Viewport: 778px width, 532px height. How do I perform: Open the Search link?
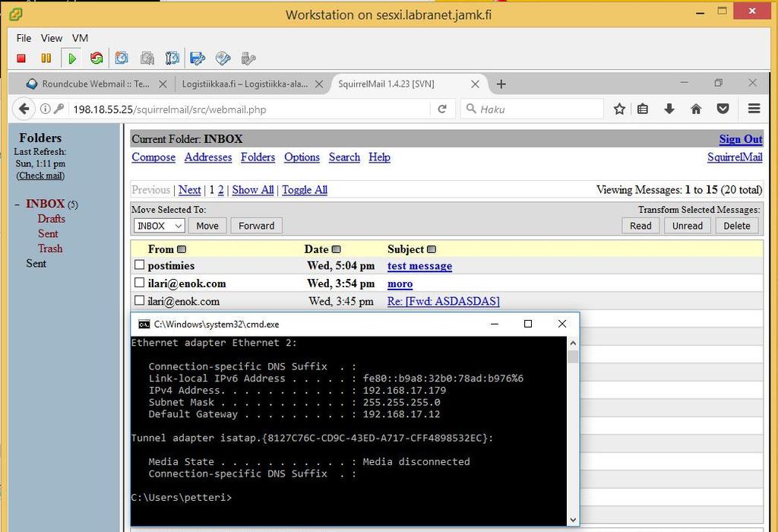[344, 157]
